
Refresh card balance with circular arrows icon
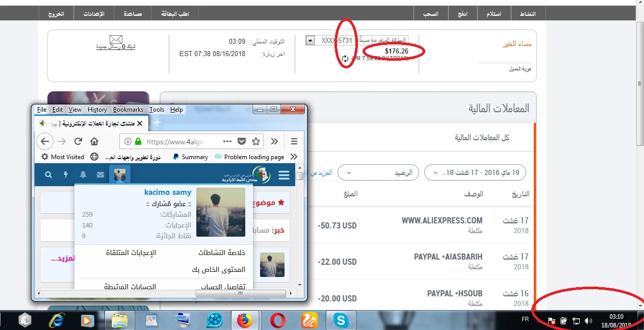(345, 59)
